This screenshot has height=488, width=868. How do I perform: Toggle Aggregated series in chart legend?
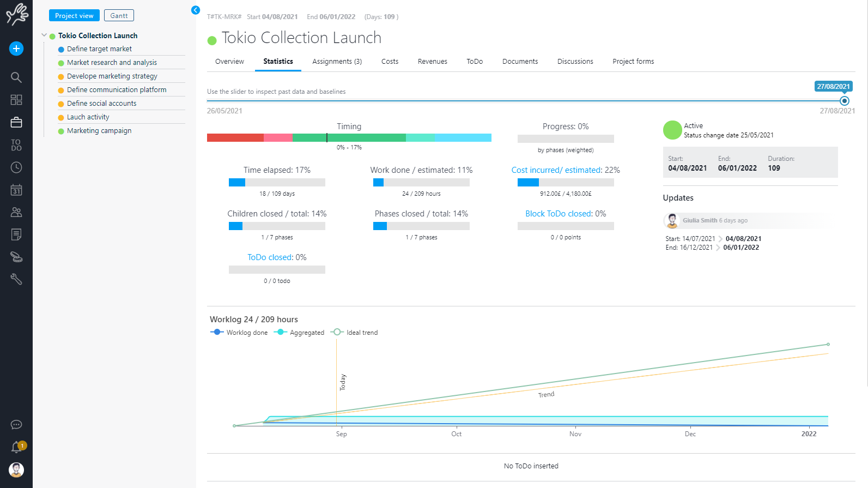pos(299,333)
